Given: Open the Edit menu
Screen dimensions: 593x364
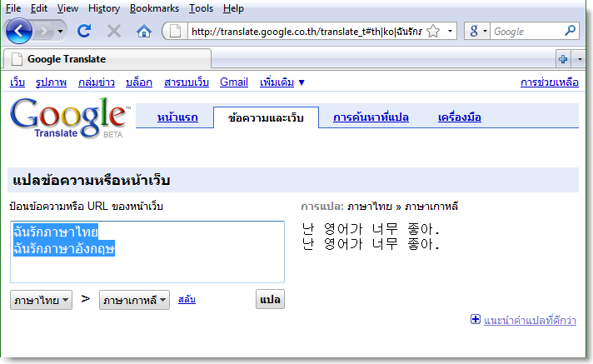Looking at the screenshot, I should pyautogui.click(x=39, y=8).
